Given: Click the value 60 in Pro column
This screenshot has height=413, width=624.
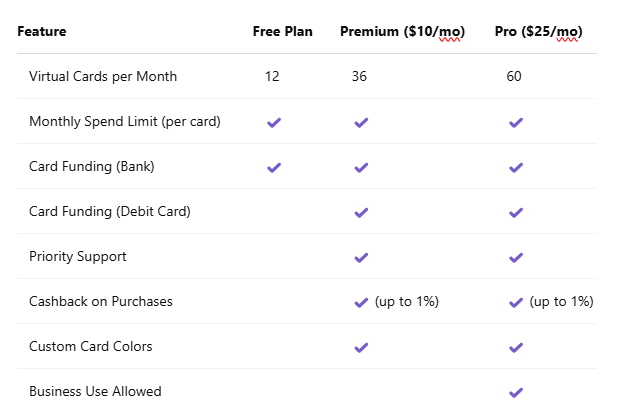Looking at the screenshot, I should (x=514, y=76).
